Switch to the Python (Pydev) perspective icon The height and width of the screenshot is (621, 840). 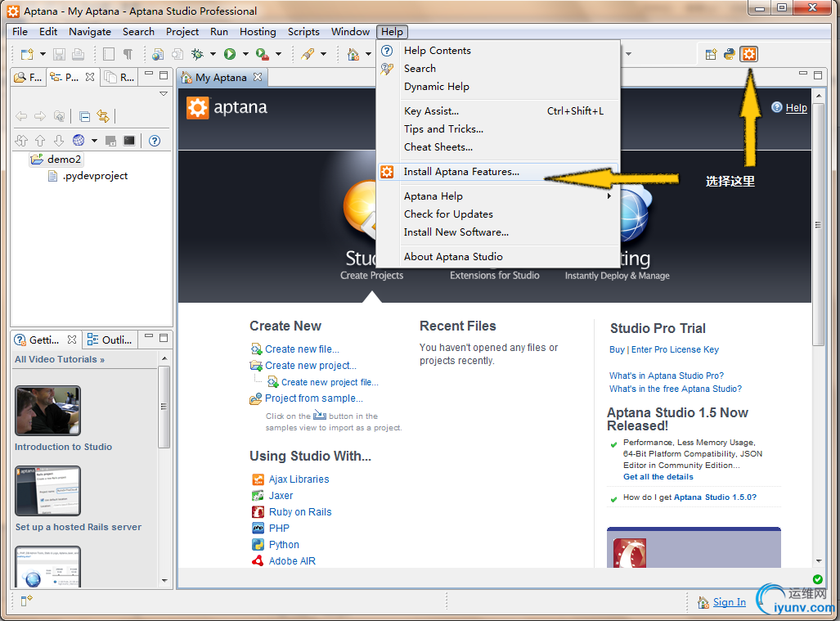coord(729,54)
